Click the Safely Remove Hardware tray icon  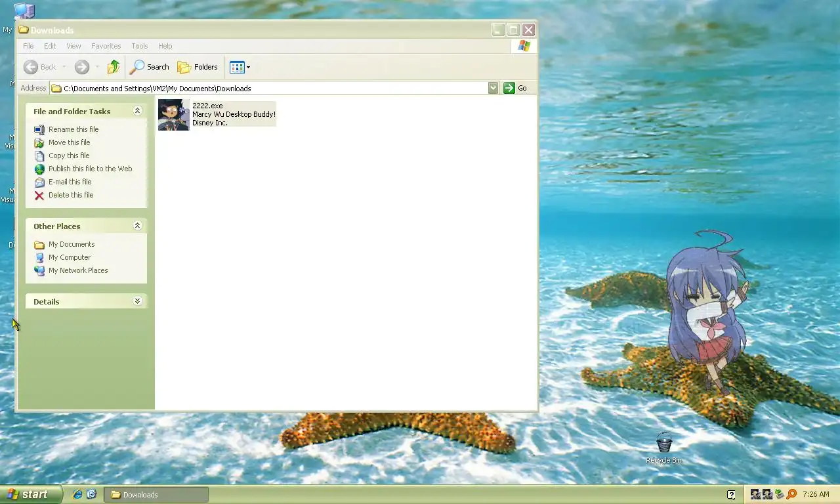tap(779, 494)
